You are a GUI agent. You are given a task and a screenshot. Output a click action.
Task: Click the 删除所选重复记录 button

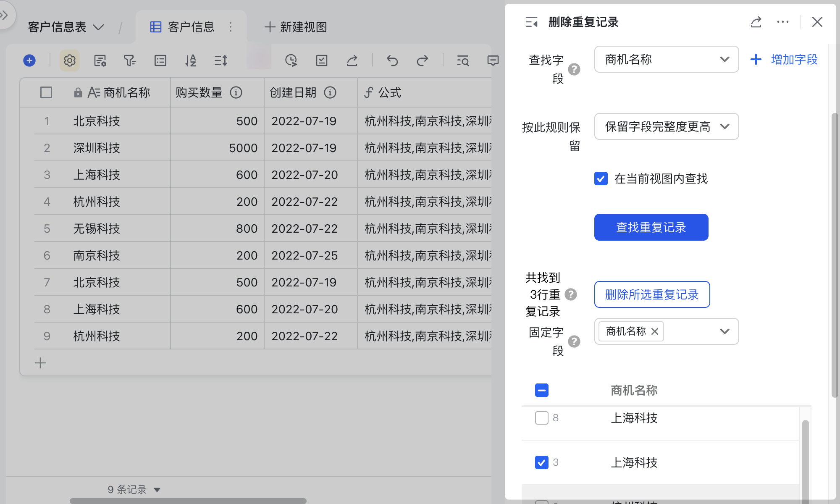(x=652, y=294)
